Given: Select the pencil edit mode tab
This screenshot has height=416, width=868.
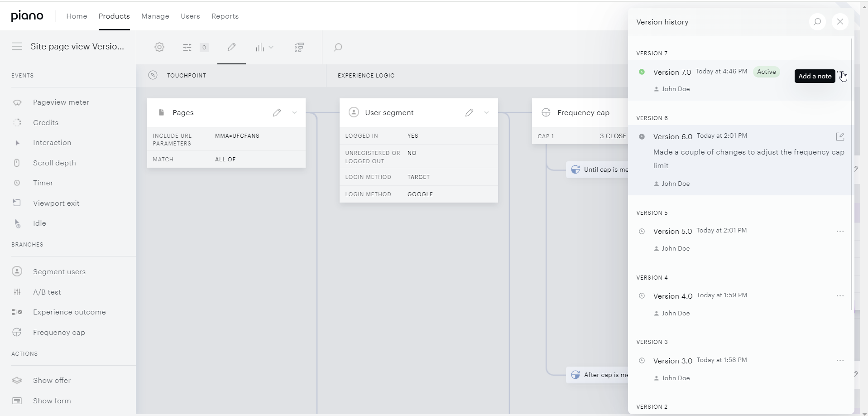Looking at the screenshot, I should pos(231,47).
